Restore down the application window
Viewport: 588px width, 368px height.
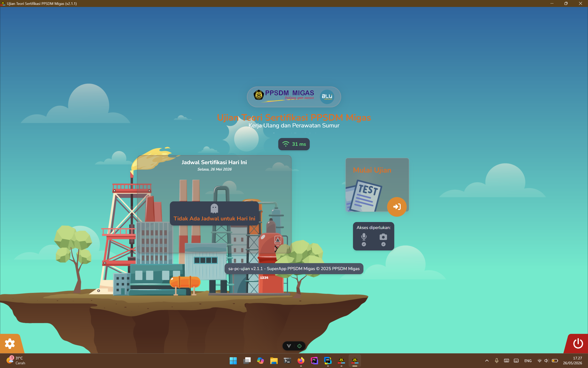[566, 3]
